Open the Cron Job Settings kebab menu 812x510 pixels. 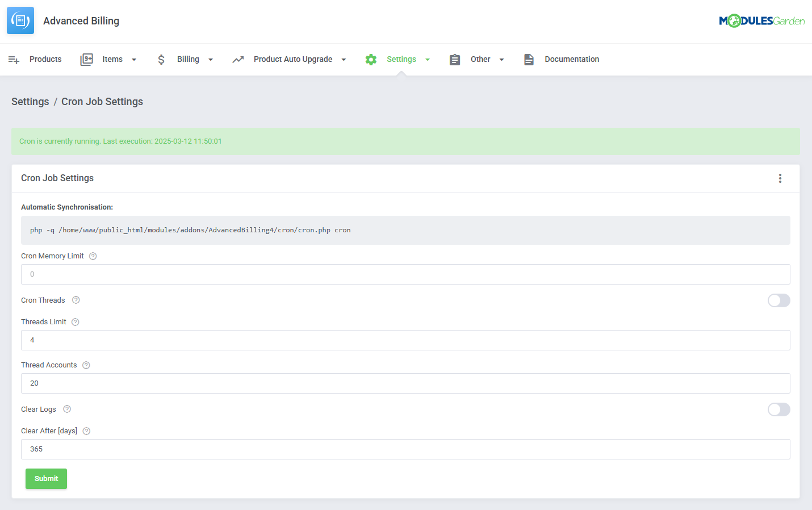[x=780, y=178]
